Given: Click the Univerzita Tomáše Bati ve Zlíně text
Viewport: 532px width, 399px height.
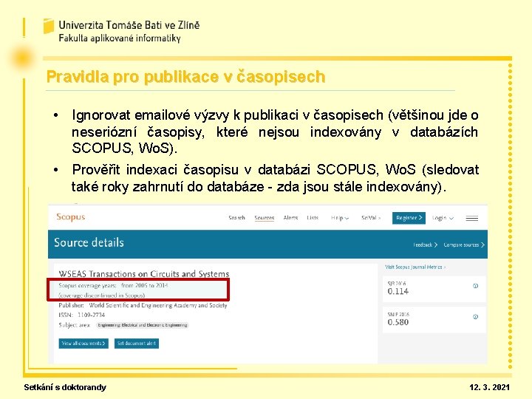Looking at the screenshot, I should (129, 25).
